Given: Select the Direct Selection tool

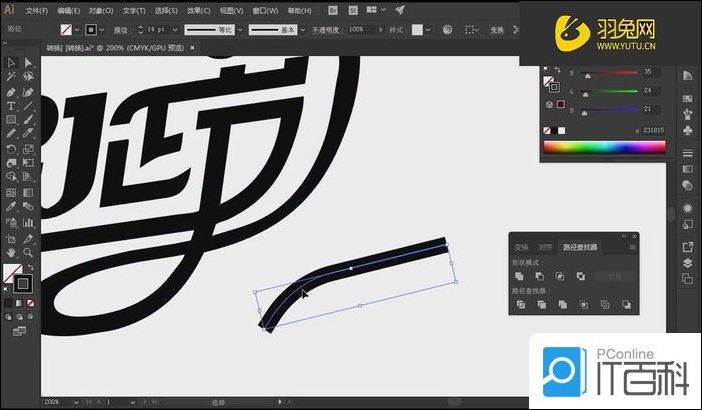Looking at the screenshot, I should pos(28,63).
